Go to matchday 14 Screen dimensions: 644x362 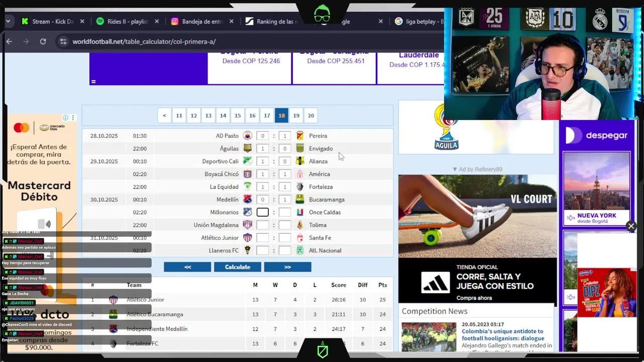(x=223, y=116)
